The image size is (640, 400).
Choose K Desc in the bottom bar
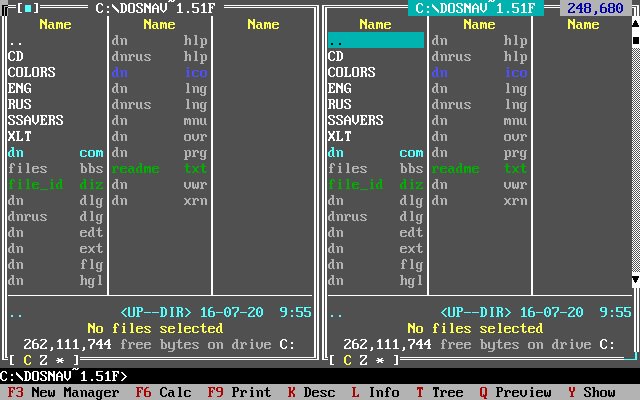[311, 392]
